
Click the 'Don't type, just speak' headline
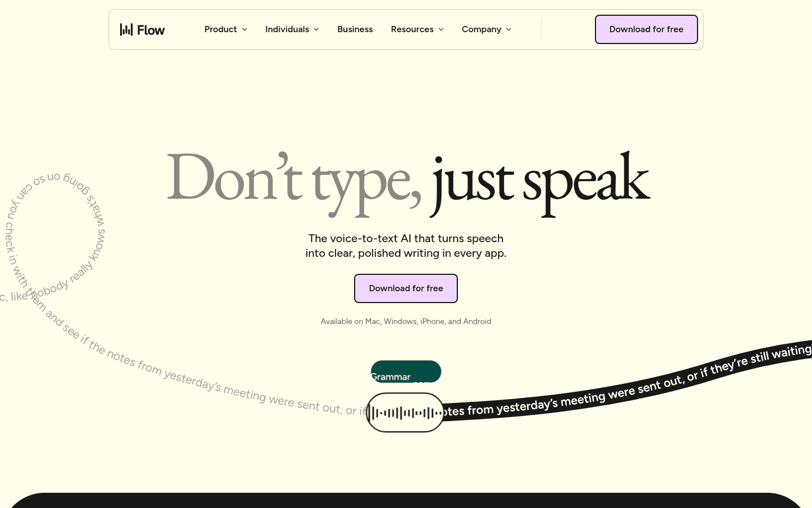click(x=408, y=183)
